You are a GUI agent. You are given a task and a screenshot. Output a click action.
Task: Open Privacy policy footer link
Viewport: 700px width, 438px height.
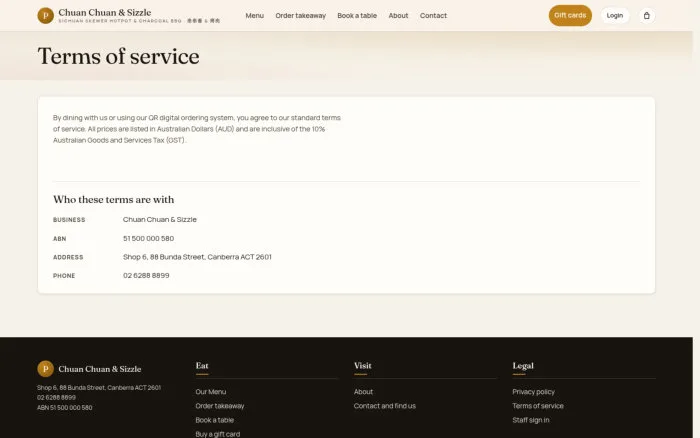tap(533, 392)
